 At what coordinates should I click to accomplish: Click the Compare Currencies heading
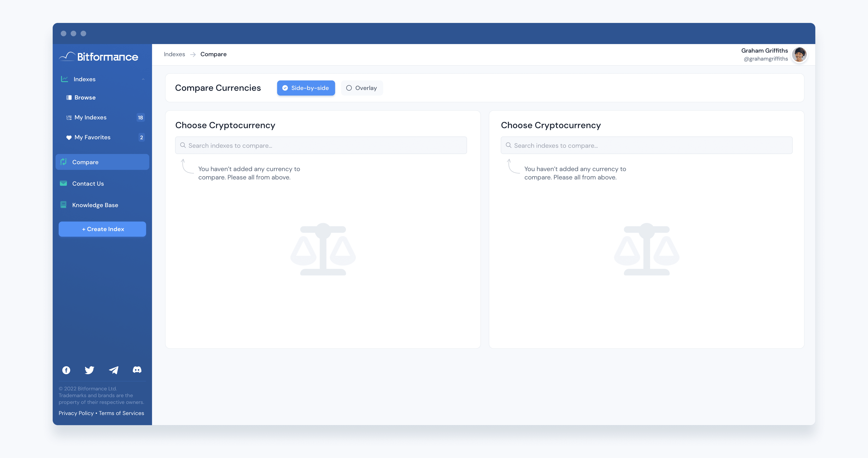pos(218,88)
